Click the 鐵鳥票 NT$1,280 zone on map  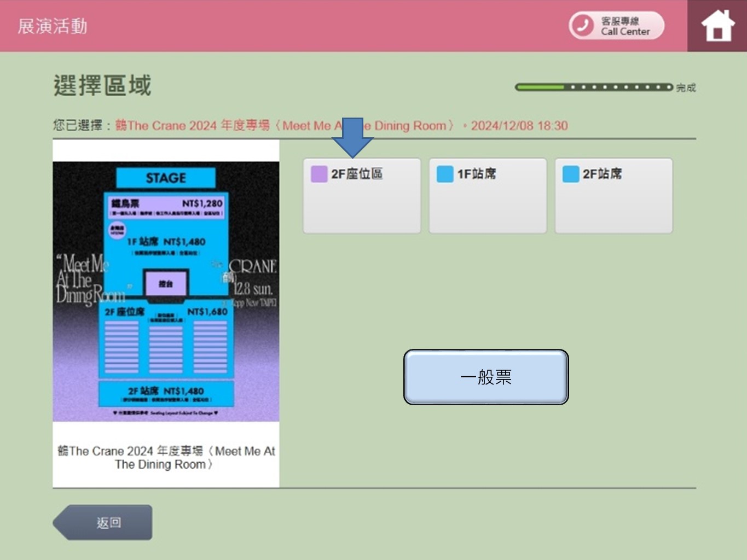(166, 207)
